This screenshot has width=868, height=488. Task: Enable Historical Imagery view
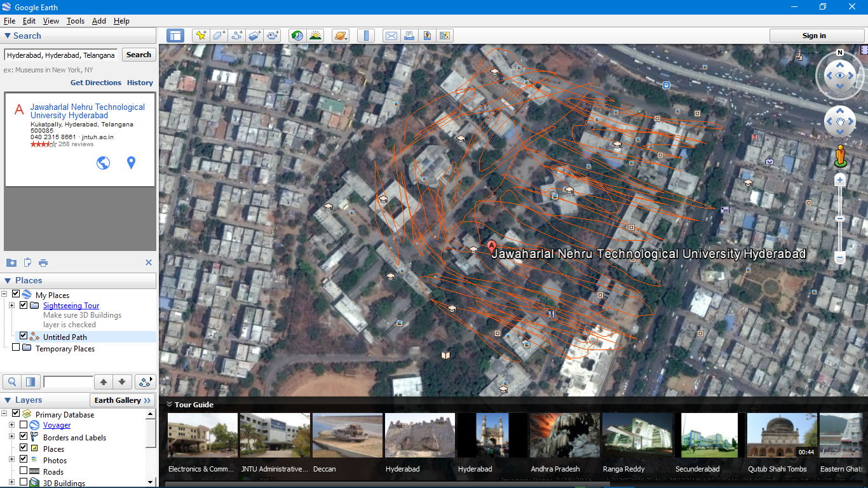click(x=297, y=36)
